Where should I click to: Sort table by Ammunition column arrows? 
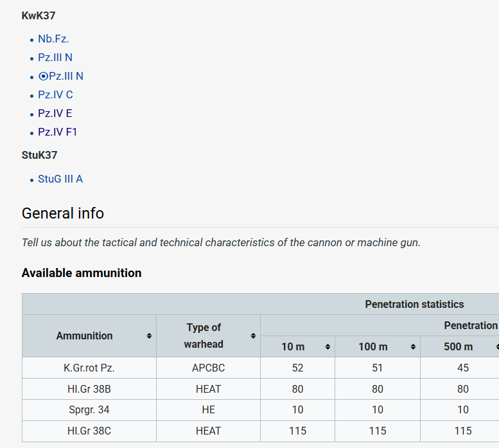click(x=149, y=336)
